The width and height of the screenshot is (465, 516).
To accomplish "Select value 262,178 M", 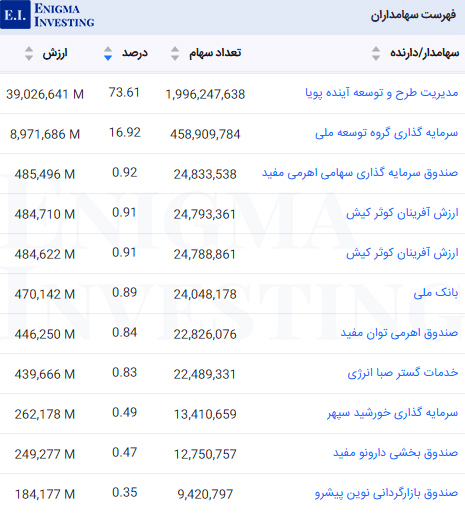I will point(45,414).
